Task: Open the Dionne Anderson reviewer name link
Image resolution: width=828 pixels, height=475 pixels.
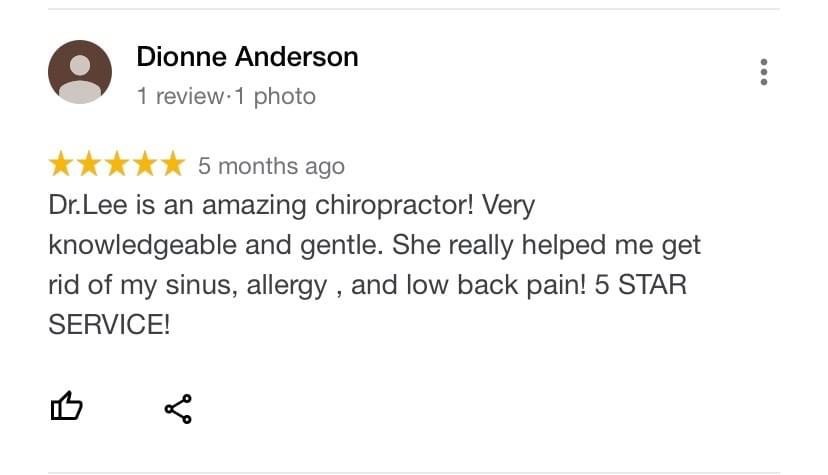Action: click(x=247, y=57)
